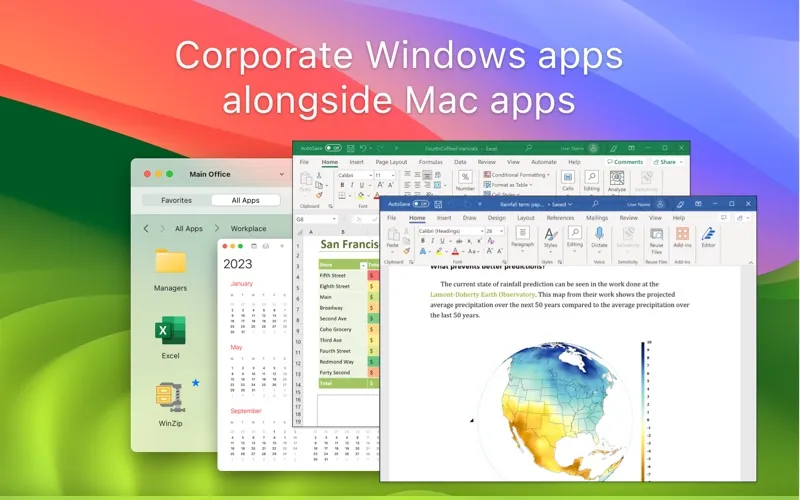This screenshot has height=500, width=800.
Task: Open Page Layout tab in Excel
Action: coord(391,162)
